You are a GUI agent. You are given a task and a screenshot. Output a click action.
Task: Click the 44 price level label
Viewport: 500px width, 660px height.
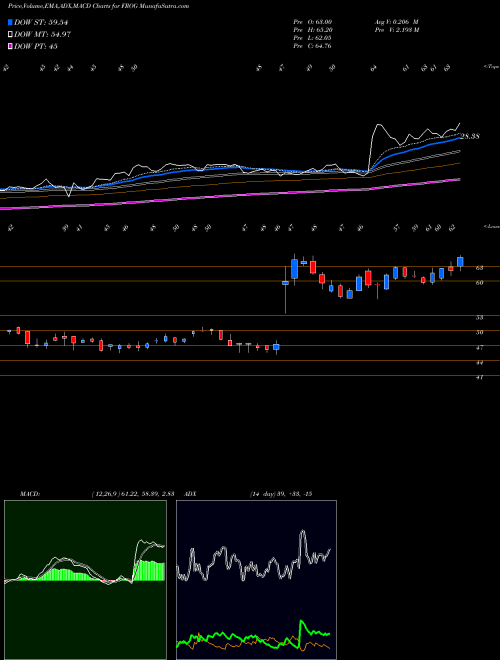tap(479, 362)
